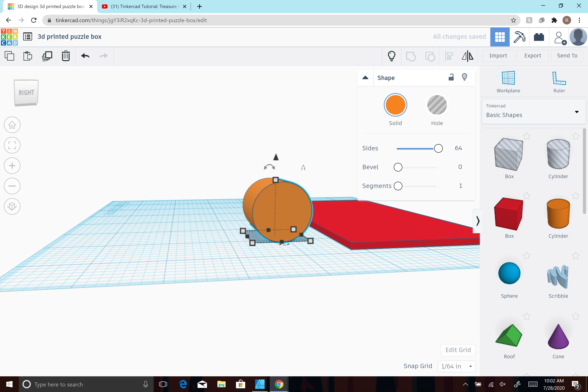Toggle the shape lock icon
Viewport: 588px width, 392px height.
point(451,77)
